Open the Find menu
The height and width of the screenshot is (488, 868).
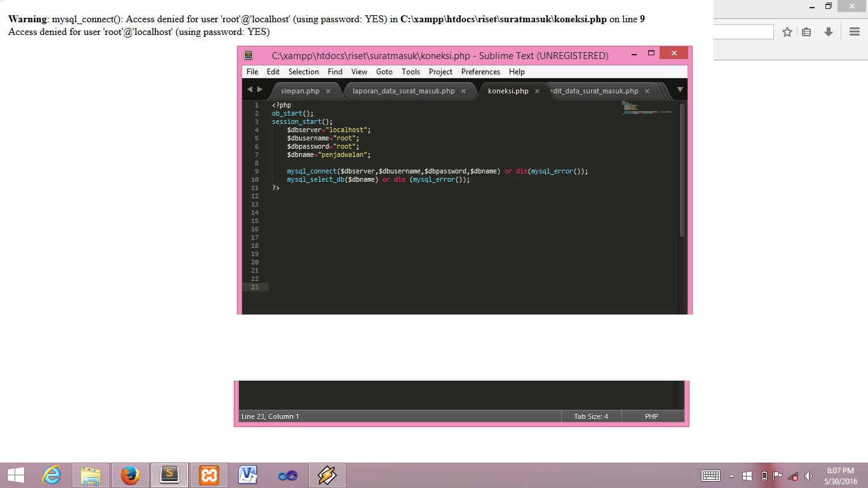click(335, 72)
